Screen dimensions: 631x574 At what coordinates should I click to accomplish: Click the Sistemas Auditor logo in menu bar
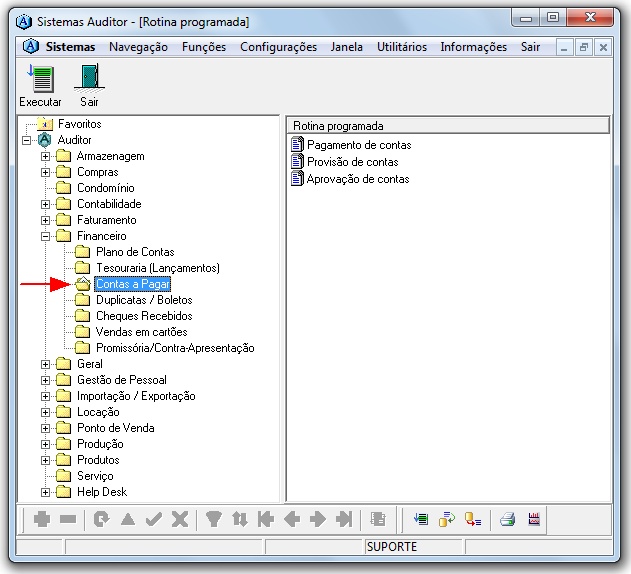coord(31,47)
